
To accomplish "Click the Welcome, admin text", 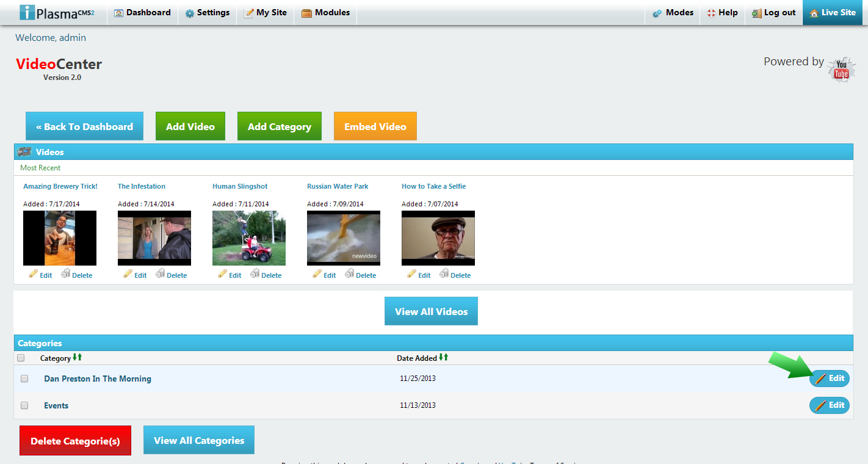I will pyautogui.click(x=51, y=38).
